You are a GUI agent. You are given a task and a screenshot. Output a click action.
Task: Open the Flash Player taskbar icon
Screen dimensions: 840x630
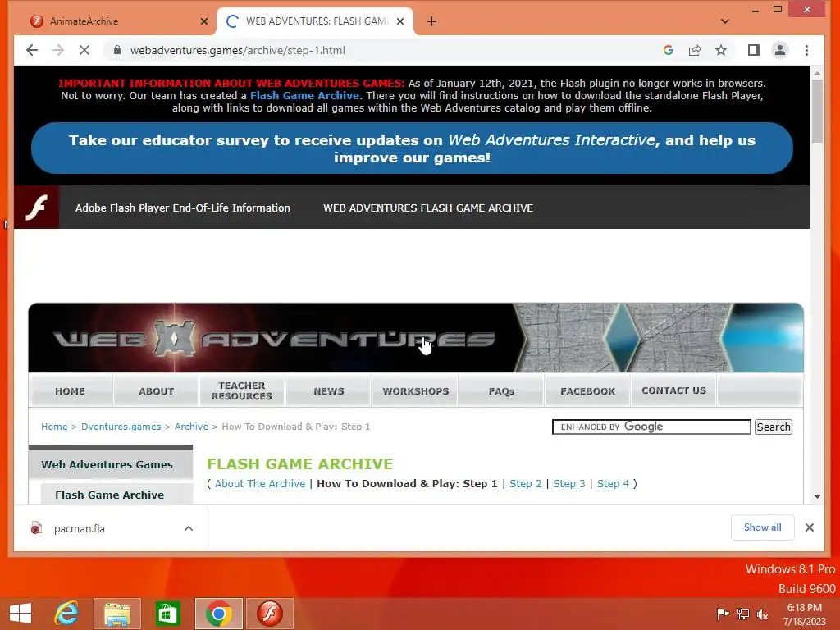point(269,613)
